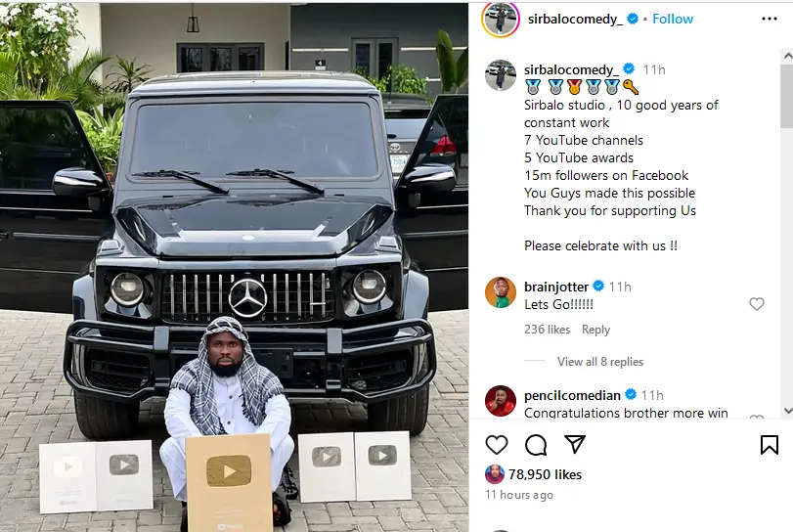Follow sirbalocomedy_ account
The height and width of the screenshot is (532, 793).
tap(673, 19)
